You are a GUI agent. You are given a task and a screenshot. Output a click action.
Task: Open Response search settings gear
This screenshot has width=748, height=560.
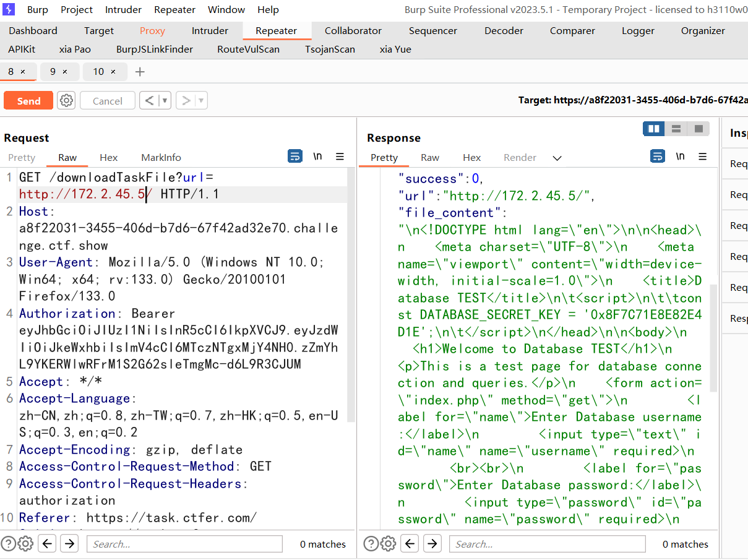pyautogui.click(x=388, y=544)
